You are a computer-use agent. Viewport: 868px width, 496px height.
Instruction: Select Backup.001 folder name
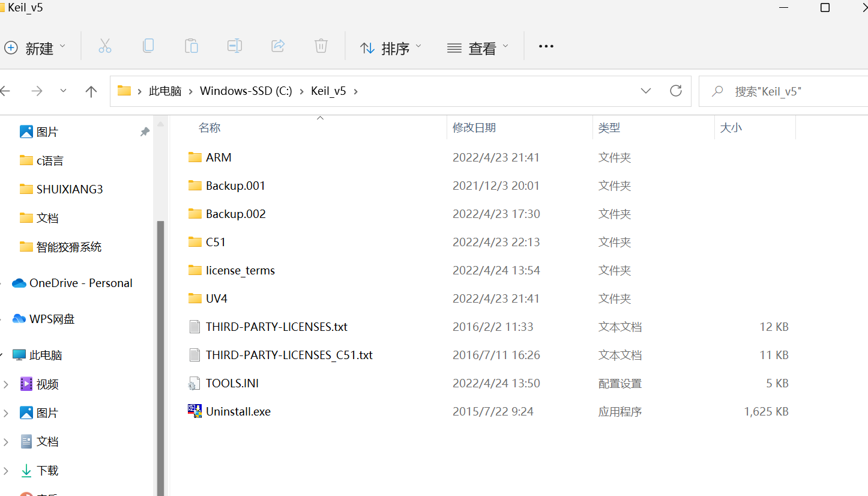tap(235, 186)
